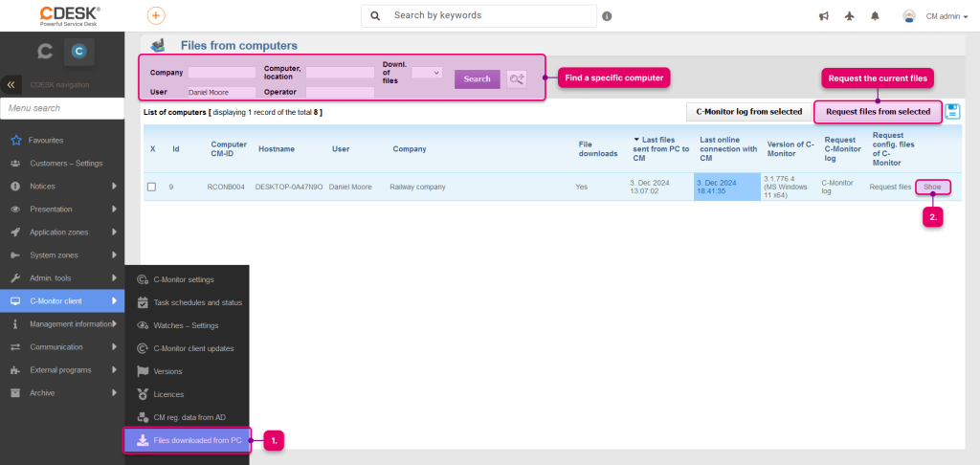Click the search magnifier icon
The width and height of the screenshot is (980, 465).
[x=375, y=15]
